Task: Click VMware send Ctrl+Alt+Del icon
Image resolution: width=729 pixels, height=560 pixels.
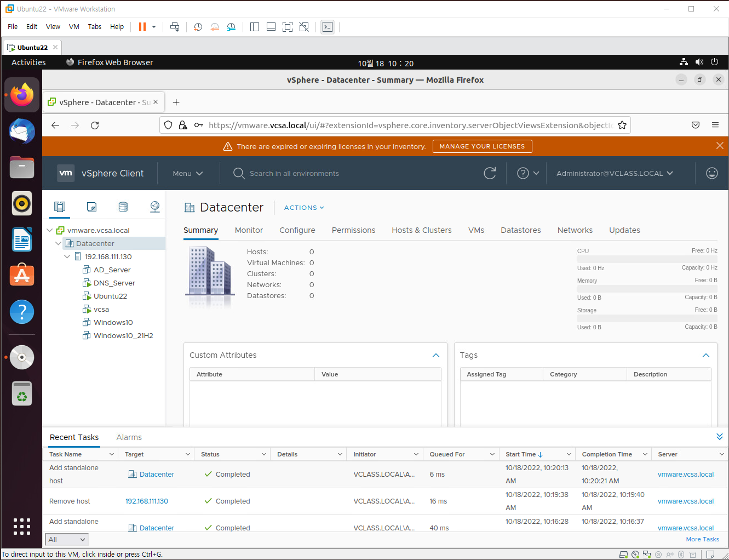Action: [175, 27]
